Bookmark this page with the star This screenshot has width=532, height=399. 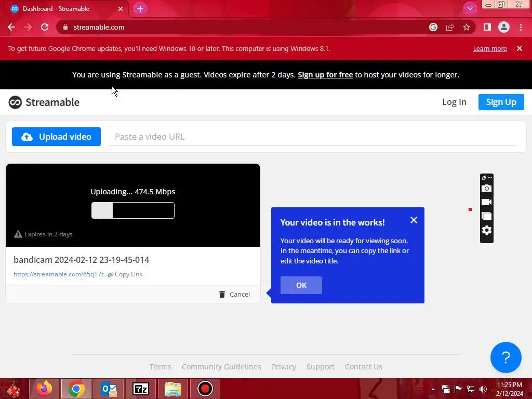[x=467, y=27]
